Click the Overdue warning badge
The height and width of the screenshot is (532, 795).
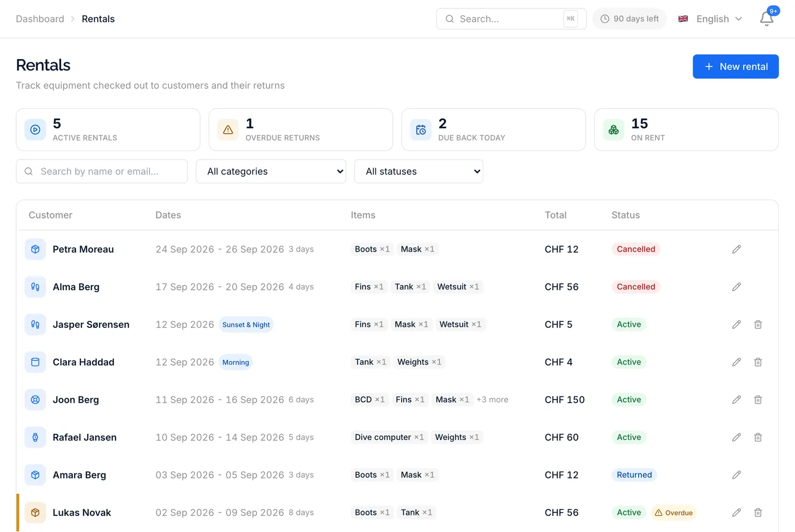tap(674, 513)
